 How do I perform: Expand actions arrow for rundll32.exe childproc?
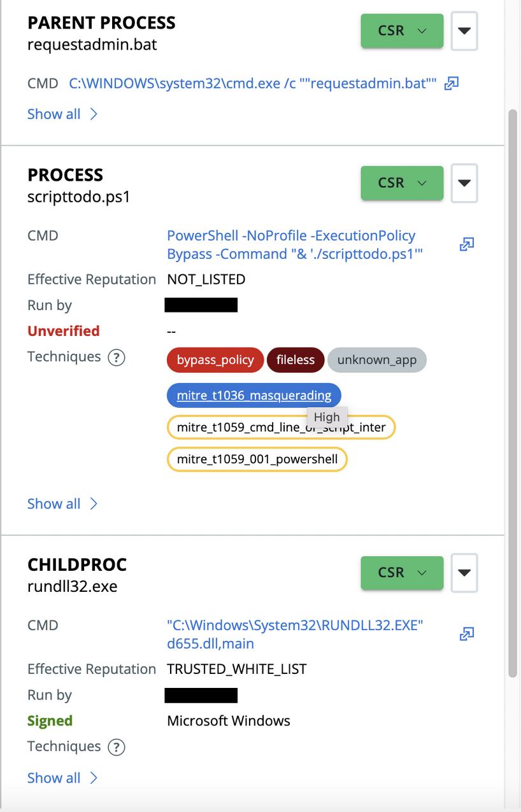(x=464, y=572)
